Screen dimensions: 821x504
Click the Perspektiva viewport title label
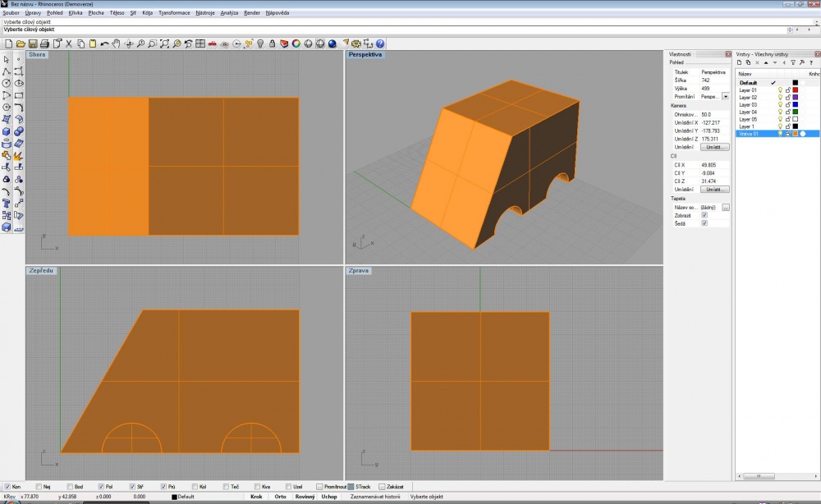click(x=365, y=54)
